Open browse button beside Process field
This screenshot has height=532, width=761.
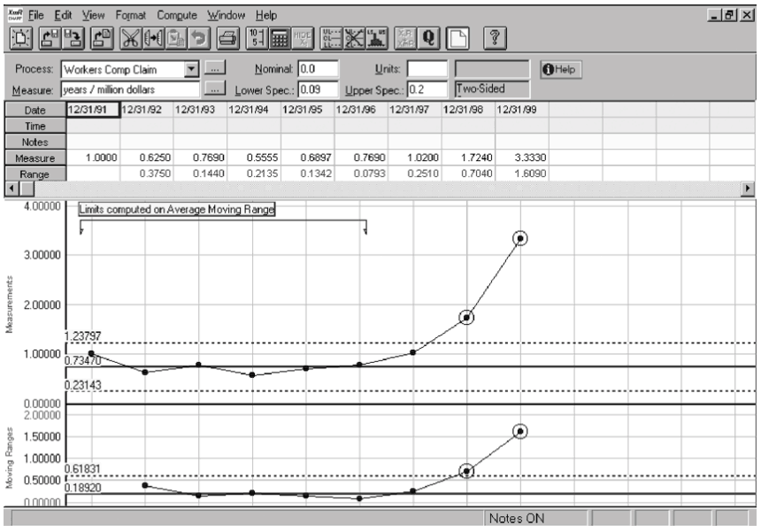coord(214,69)
